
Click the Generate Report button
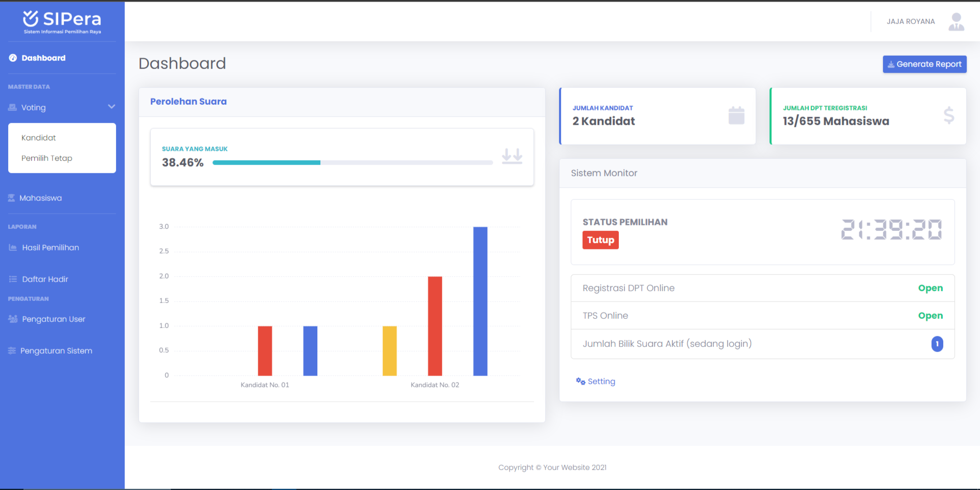tap(924, 64)
